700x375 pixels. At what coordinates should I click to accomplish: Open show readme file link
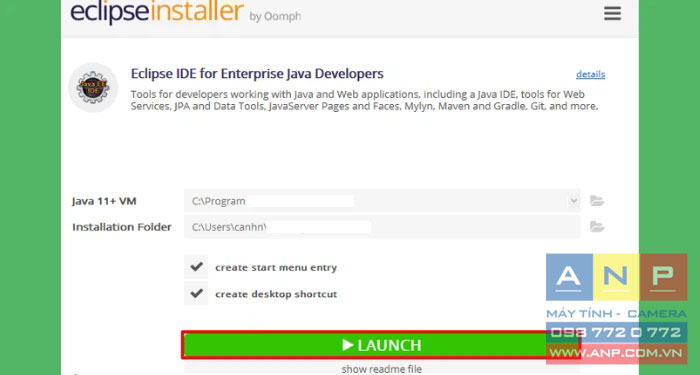click(382, 369)
